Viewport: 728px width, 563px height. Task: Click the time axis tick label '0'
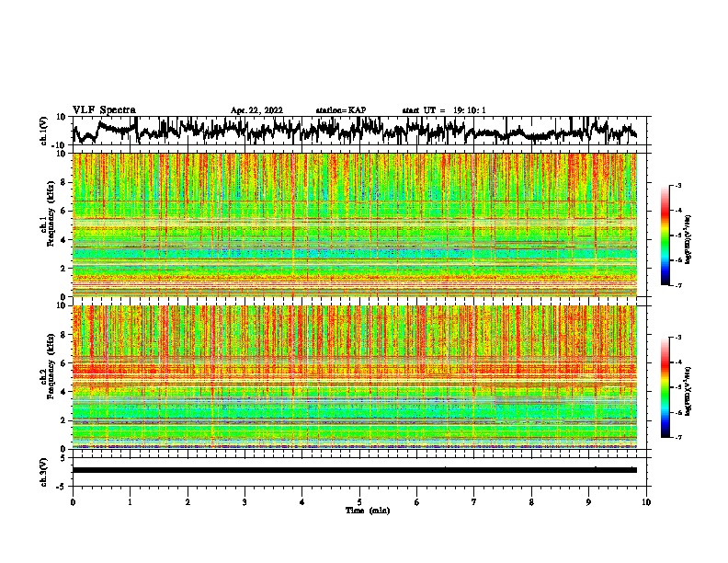tap(73, 502)
